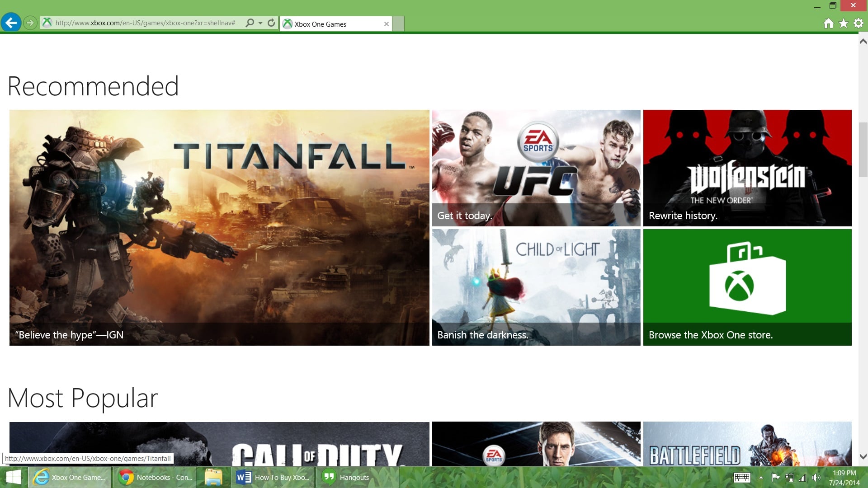The height and width of the screenshot is (488, 868).
Task: Open Hangouts from the taskbar
Action: click(357, 477)
